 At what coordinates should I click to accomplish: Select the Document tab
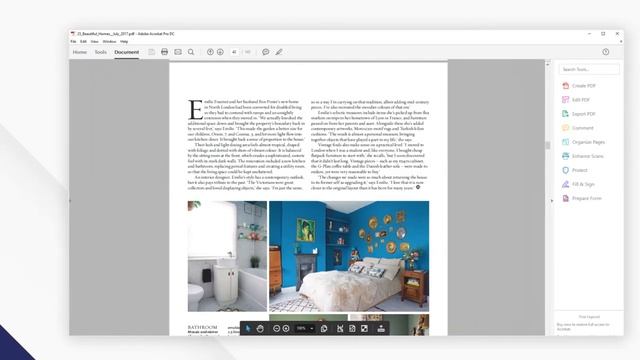[127, 52]
